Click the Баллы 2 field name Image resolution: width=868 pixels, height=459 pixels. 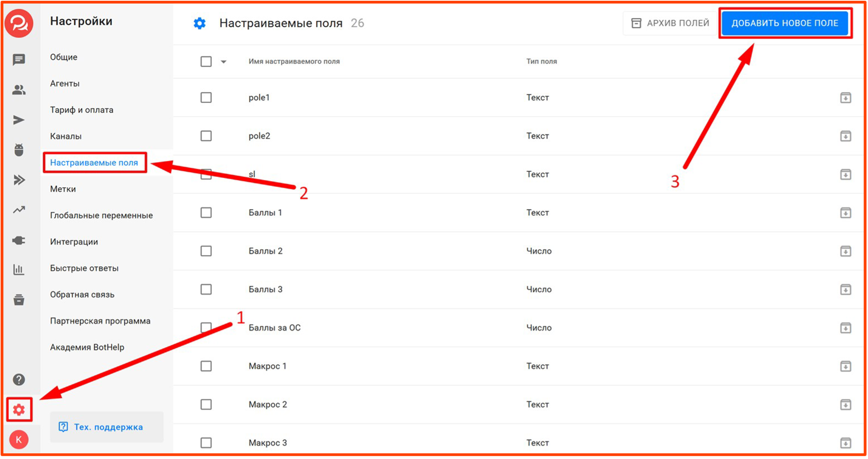(x=266, y=251)
